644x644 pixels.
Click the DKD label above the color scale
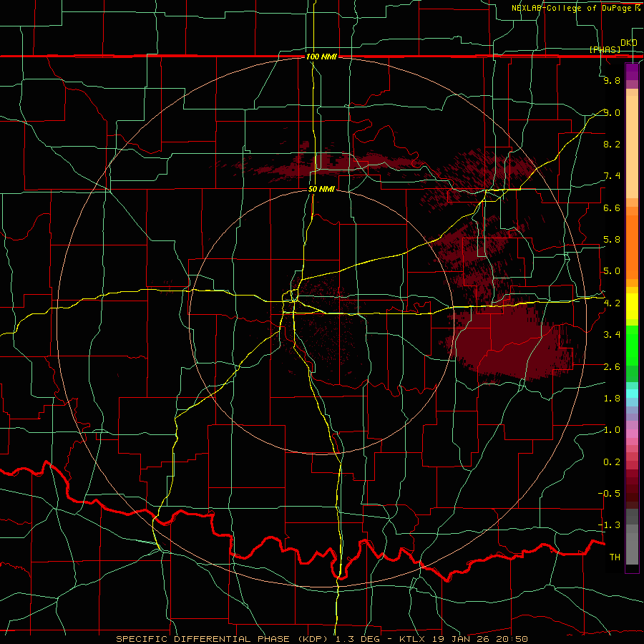click(628, 42)
